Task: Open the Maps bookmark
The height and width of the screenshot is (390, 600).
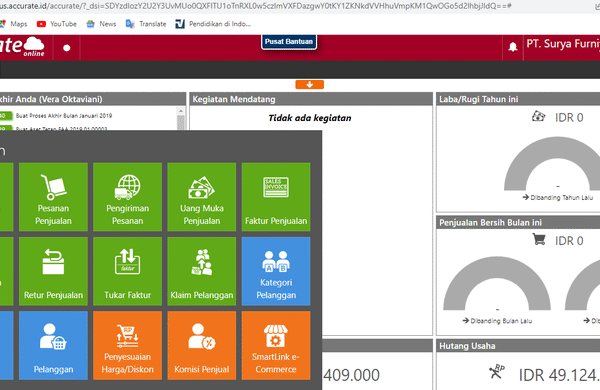Action: pyautogui.click(x=14, y=24)
